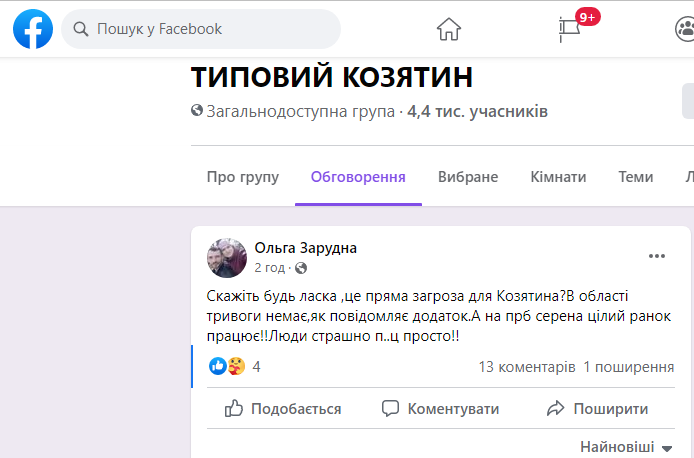Open Ольга Зарудна profile name link
The image size is (694, 458).
(306, 248)
